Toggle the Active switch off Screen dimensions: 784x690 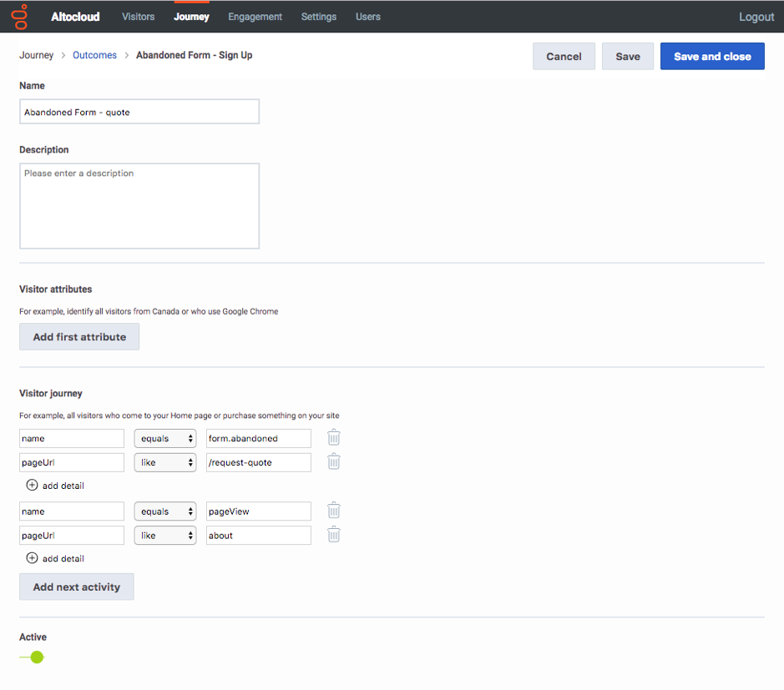pos(33,657)
